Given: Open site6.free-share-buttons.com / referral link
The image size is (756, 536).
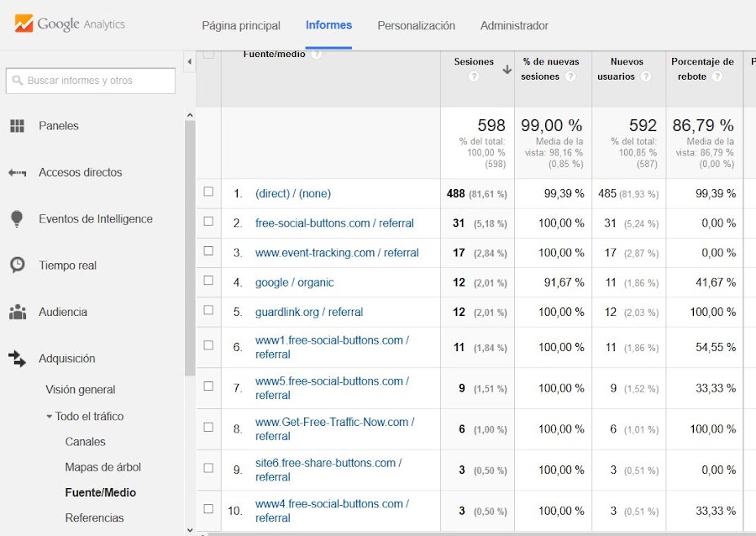Looking at the screenshot, I should [328, 470].
